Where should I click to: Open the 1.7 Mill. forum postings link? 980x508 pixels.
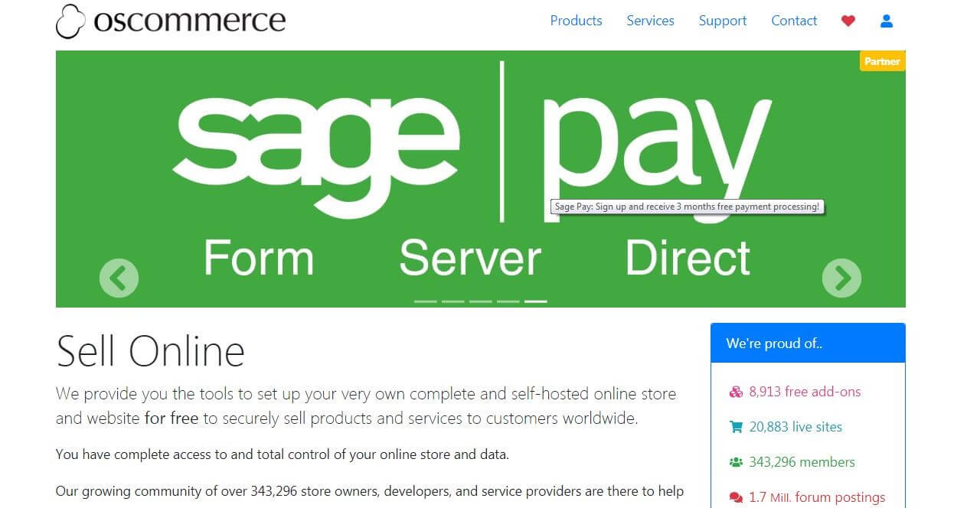coord(817,497)
